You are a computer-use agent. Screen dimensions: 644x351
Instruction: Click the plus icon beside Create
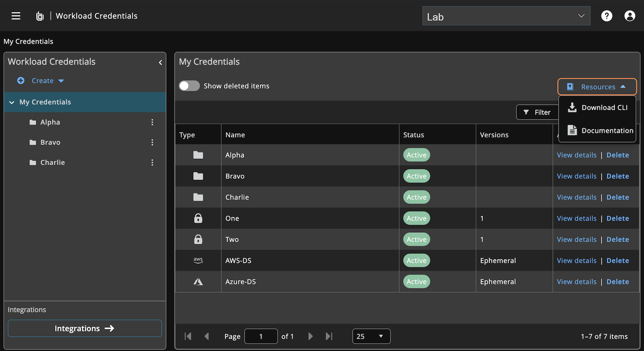pyautogui.click(x=21, y=80)
